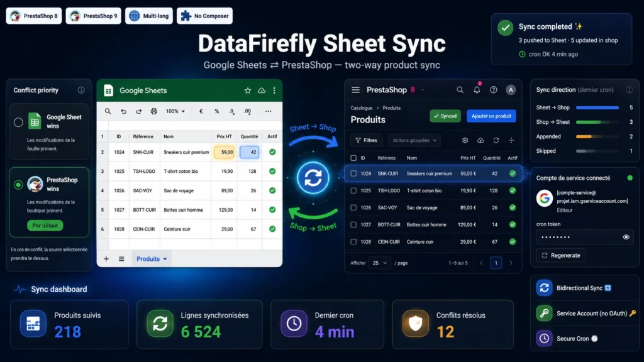644x362 pixels.
Task: Show Sync direction info icon
Action: tap(629, 90)
